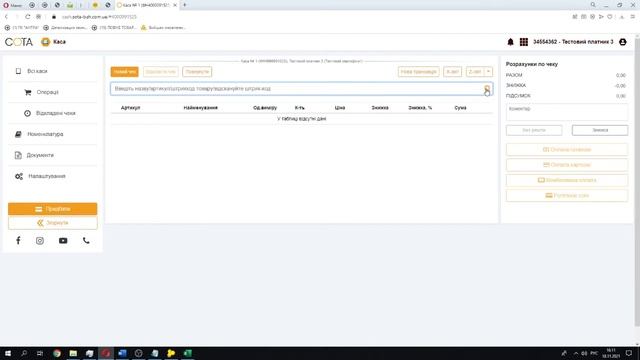Collapse the sidebar with Згорнути
Screen dimensions: 640x360
pyautogui.click(x=53, y=223)
